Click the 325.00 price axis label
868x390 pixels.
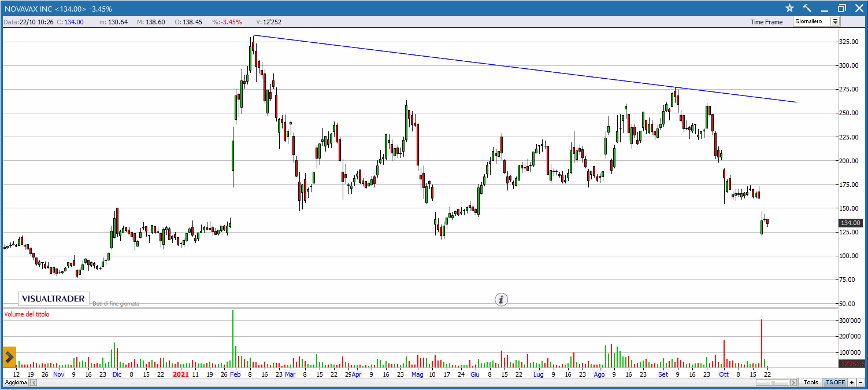point(848,42)
